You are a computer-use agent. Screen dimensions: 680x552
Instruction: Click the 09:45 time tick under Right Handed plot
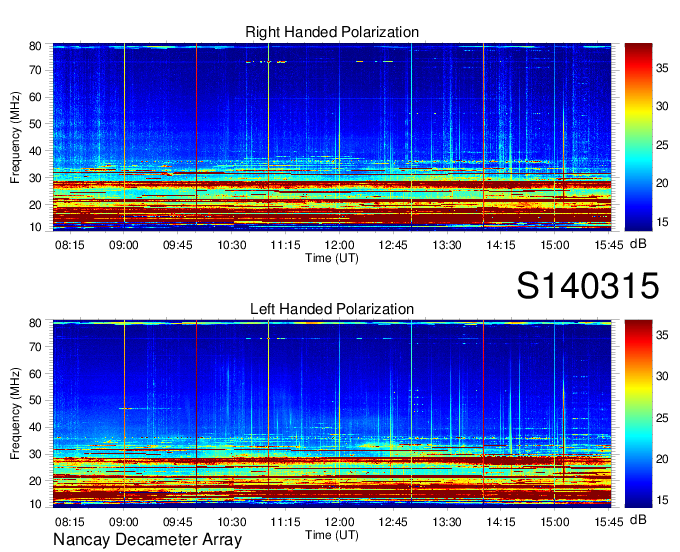177,245
